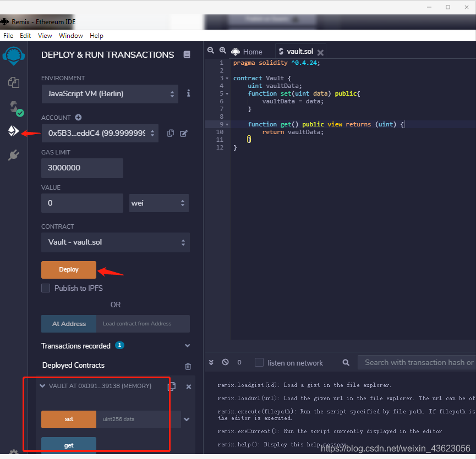476x459 pixels.
Task: Fold the get function at line 9
Action: (227, 125)
